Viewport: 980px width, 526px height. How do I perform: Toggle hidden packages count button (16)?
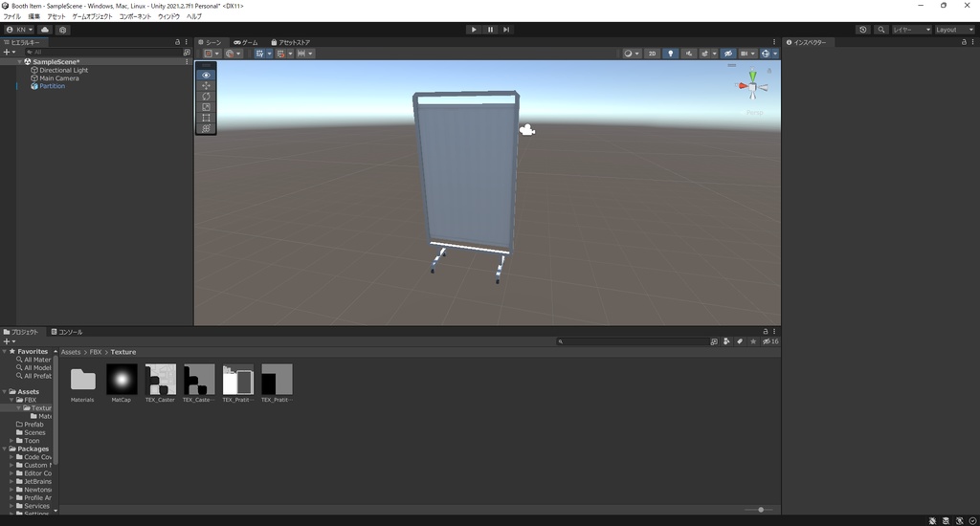(x=770, y=341)
